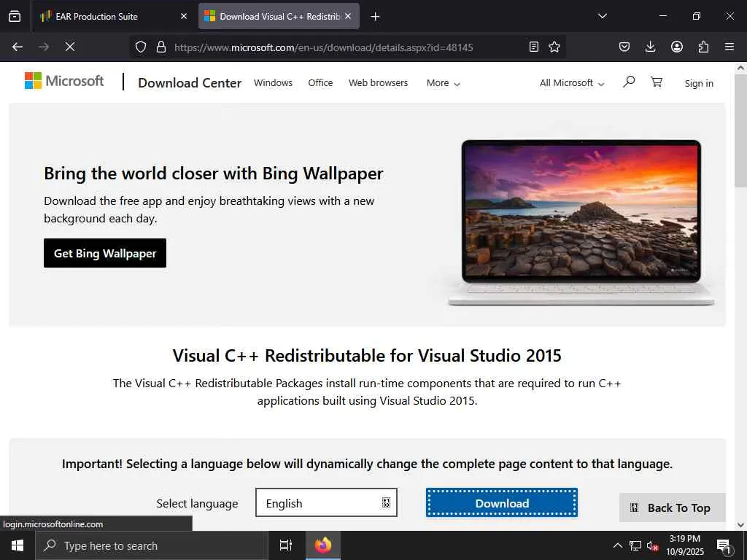This screenshot has height=560, width=747.
Task: Open Action Center notifications icon
Action: coord(724,545)
